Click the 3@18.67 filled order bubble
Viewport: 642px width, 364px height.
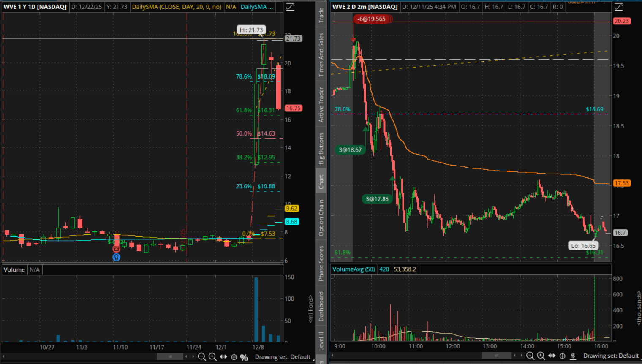tap(350, 150)
